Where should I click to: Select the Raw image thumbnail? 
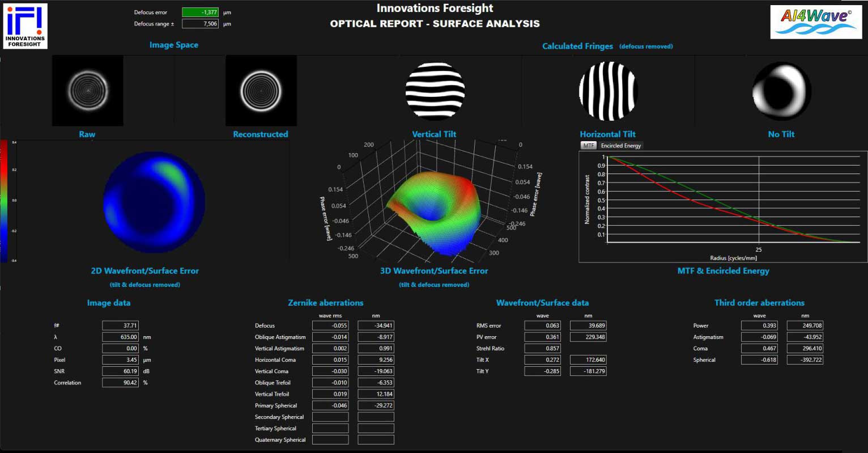pyautogui.click(x=87, y=91)
